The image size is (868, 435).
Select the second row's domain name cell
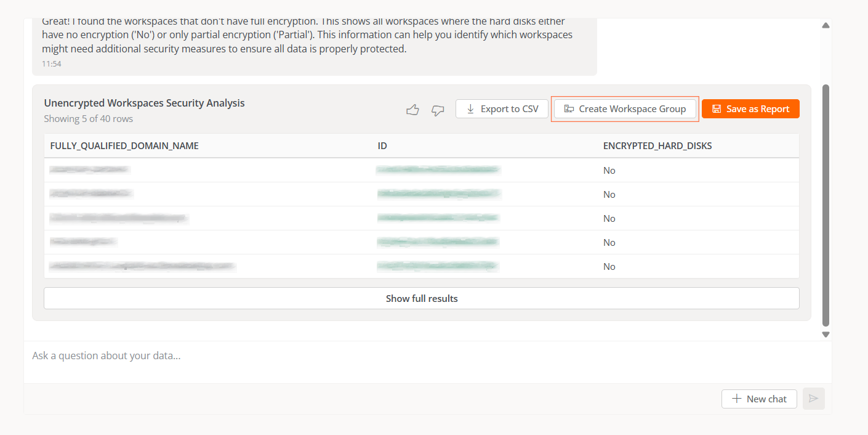(x=91, y=194)
